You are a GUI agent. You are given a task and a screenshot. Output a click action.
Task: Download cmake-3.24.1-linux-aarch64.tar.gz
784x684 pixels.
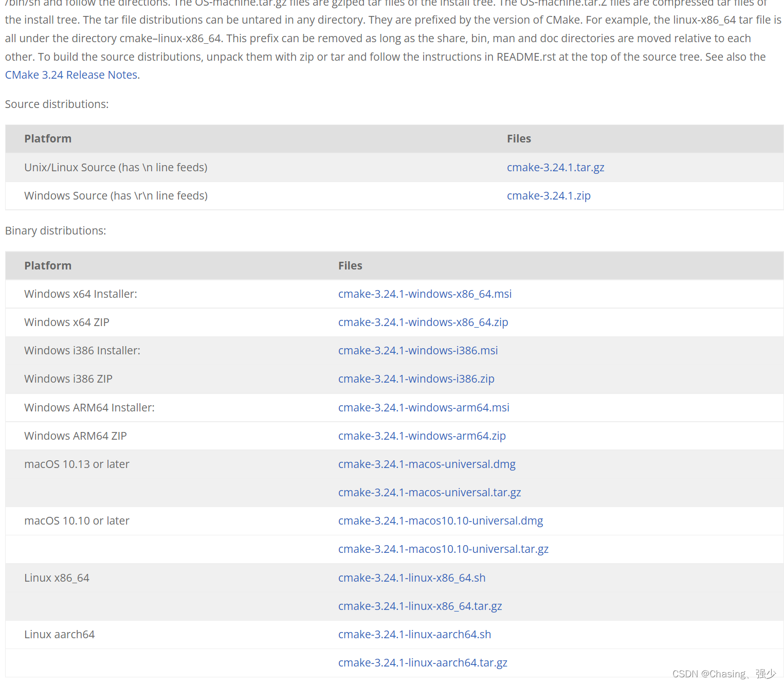(423, 663)
